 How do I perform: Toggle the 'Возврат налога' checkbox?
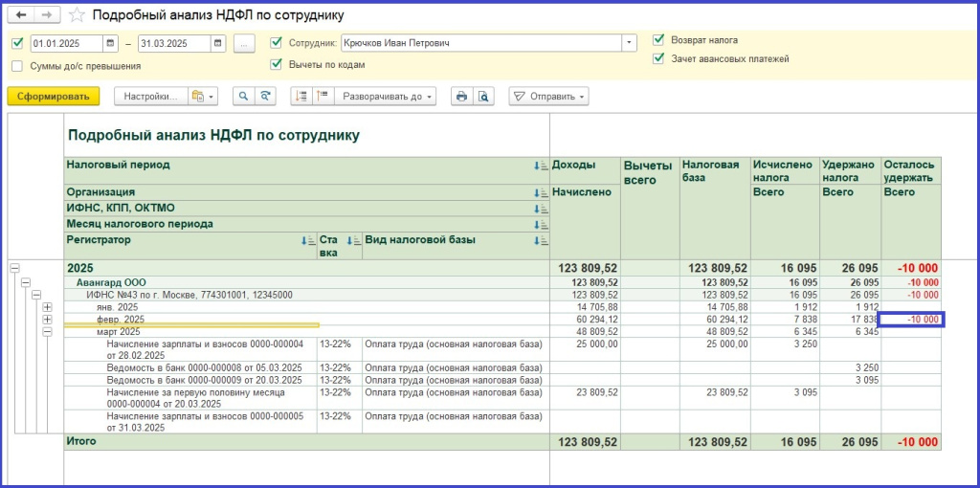click(x=658, y=40)
